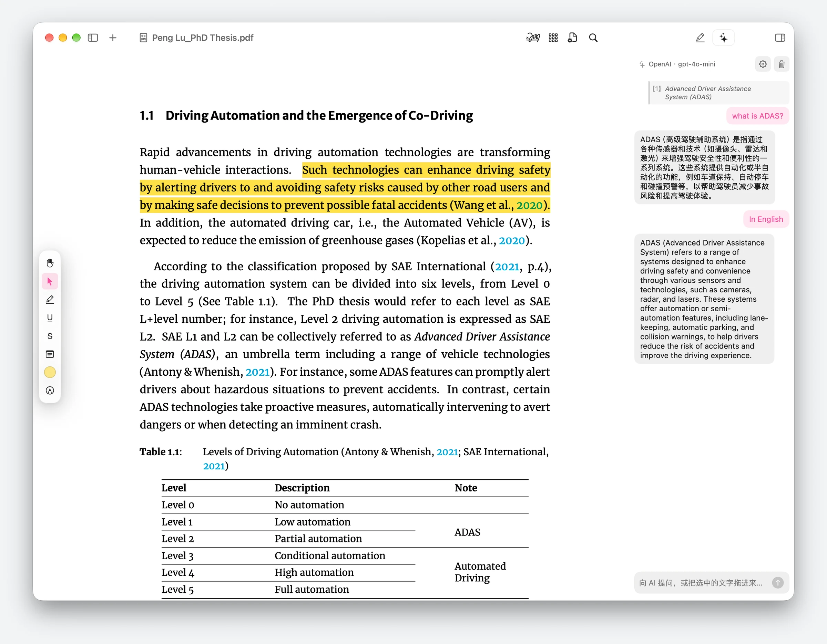Toggle the AI sparkle assistant button
Screen dimensions: 827x644
[x=724, y=38]
